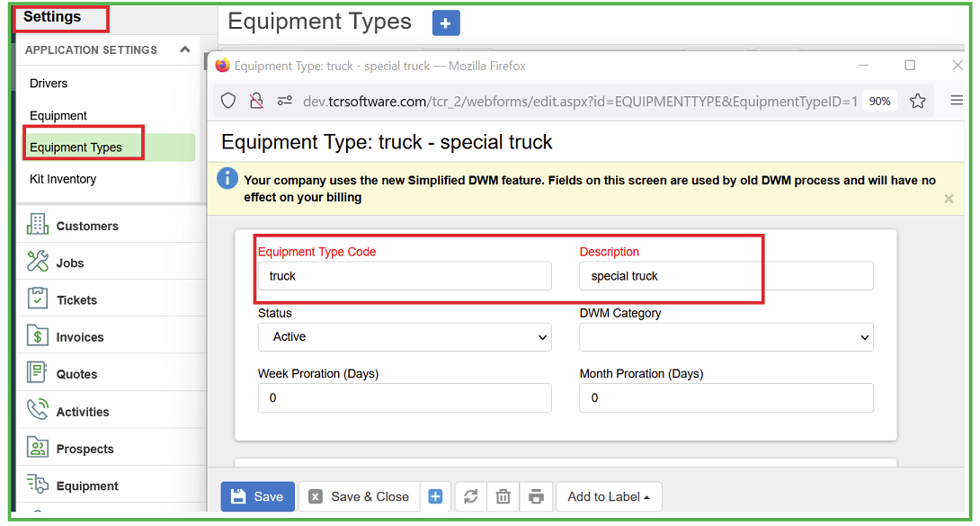The height and width of the screenshot is (526, 980).
Task: Click the crossed-out padlock security icon
Action: pos(256,101)
